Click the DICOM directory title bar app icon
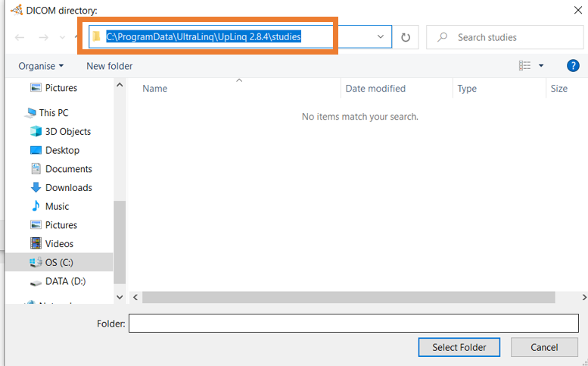588x366 pixels. [x=17, y=10]
